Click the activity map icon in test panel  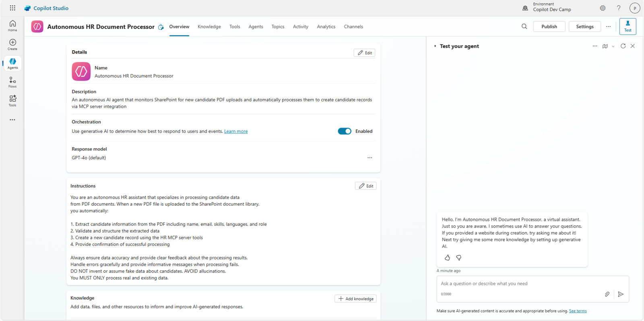(x=605, y=46)
